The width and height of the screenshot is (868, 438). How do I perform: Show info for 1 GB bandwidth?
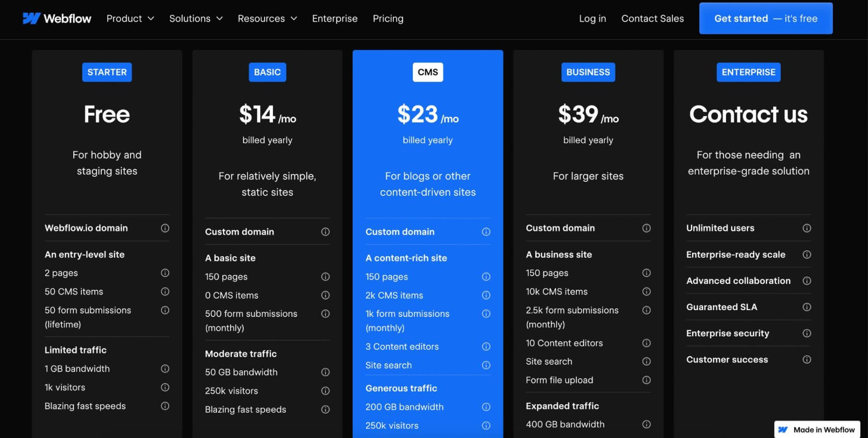pyautogui.click(x=165, y=369)
